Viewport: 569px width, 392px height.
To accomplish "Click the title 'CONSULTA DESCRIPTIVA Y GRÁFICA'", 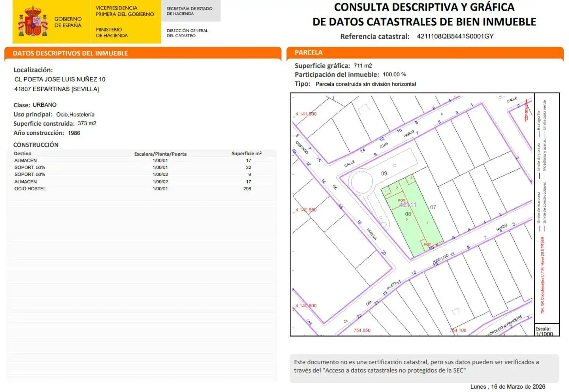I will coord(424,7).
